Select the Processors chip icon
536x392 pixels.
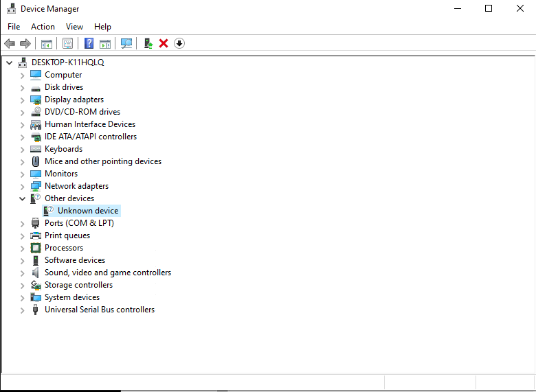tap(36, 248)
